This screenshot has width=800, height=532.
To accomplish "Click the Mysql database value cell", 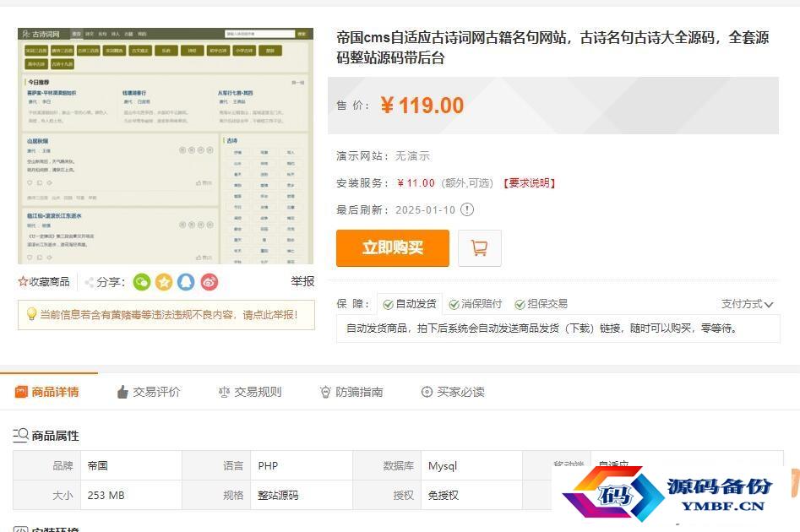I will pos(471,465).
